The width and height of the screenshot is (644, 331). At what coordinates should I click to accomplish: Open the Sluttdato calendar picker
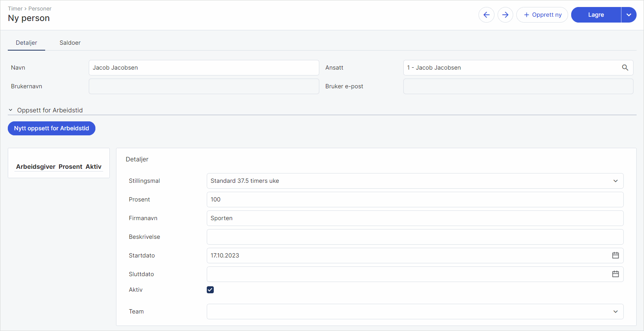(615, 274)
